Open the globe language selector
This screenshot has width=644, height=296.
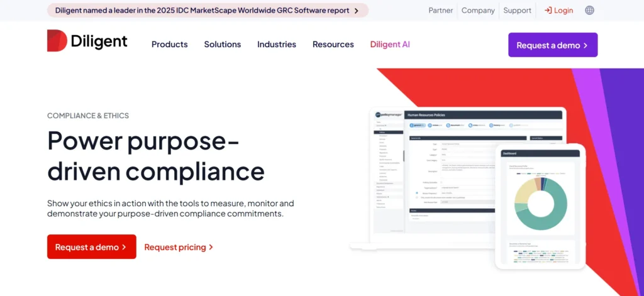pos(589,10)
